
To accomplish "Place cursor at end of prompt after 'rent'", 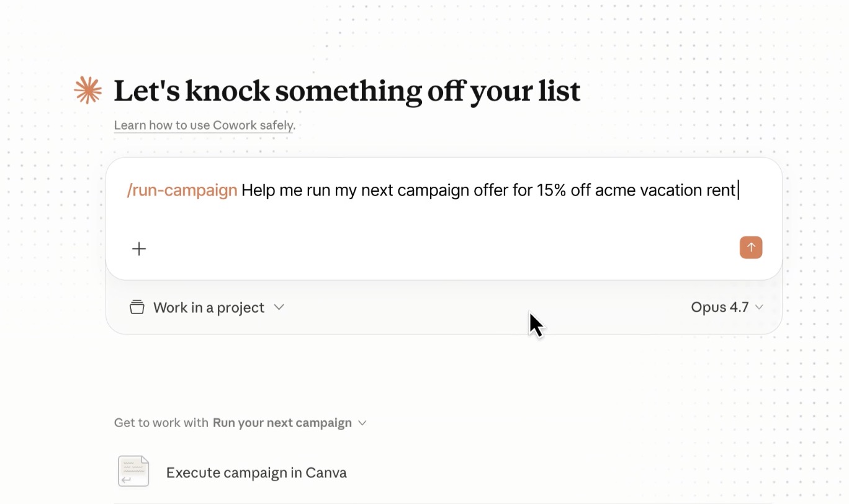I will [x=737, y=190].
